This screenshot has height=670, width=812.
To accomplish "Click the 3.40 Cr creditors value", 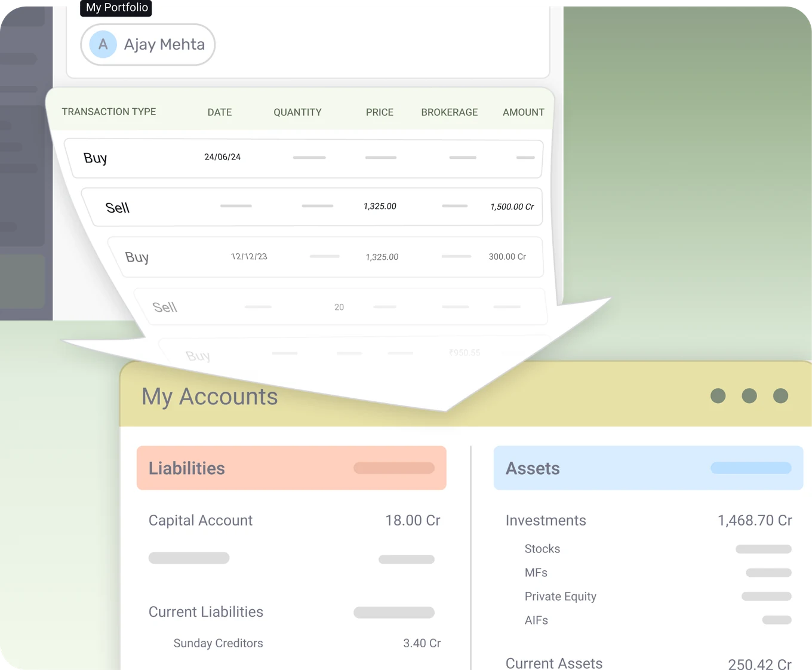I will tap(422, 643).
